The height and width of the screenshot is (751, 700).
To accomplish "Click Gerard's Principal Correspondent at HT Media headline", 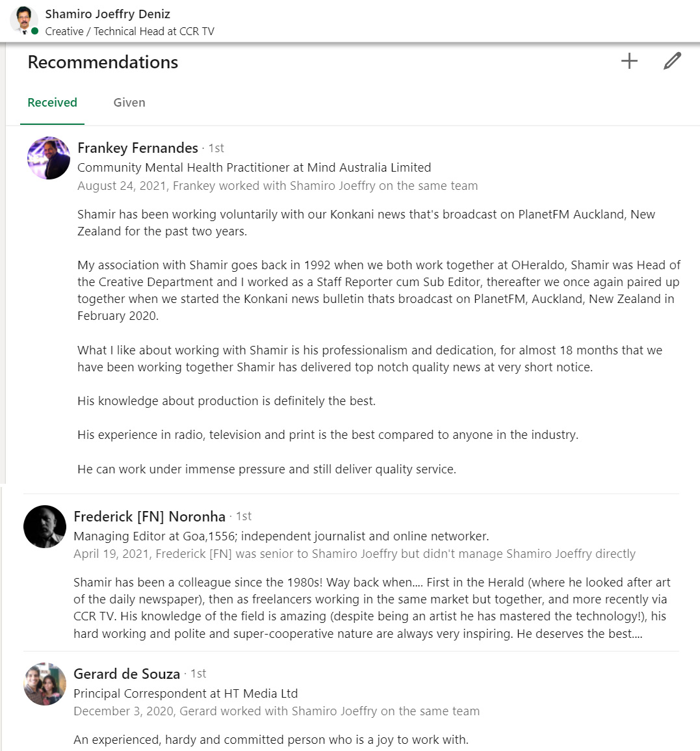I will tap(185, 694).
